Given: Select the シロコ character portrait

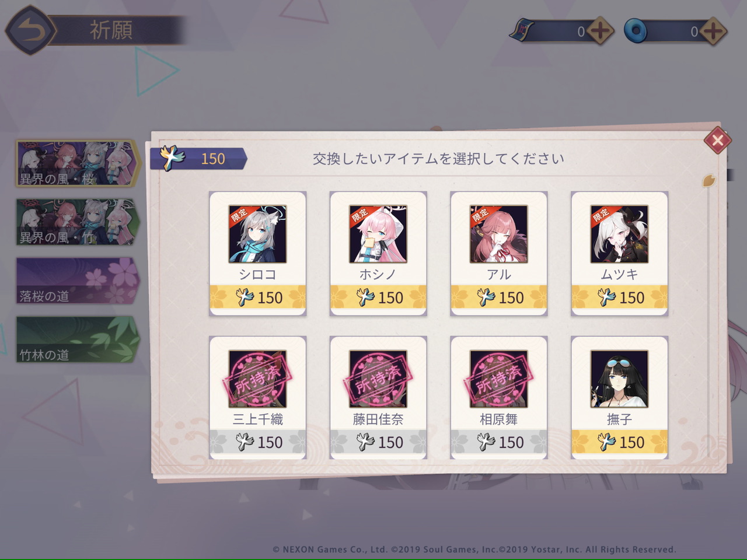Looking at the screenshot, I should 257,234.
